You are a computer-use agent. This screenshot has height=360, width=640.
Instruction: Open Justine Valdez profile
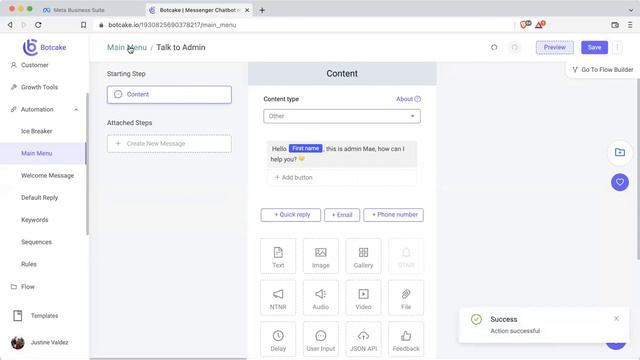tap(40, 342)
